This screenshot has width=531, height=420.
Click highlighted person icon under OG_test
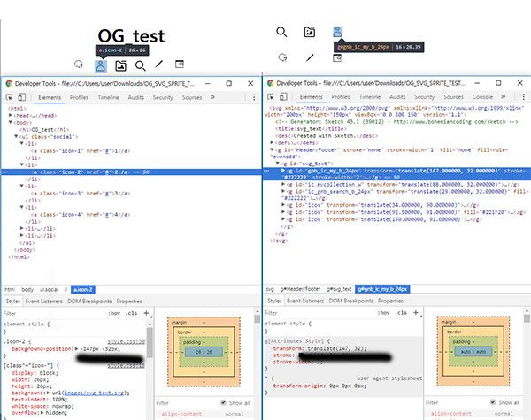tap(101, 65)
